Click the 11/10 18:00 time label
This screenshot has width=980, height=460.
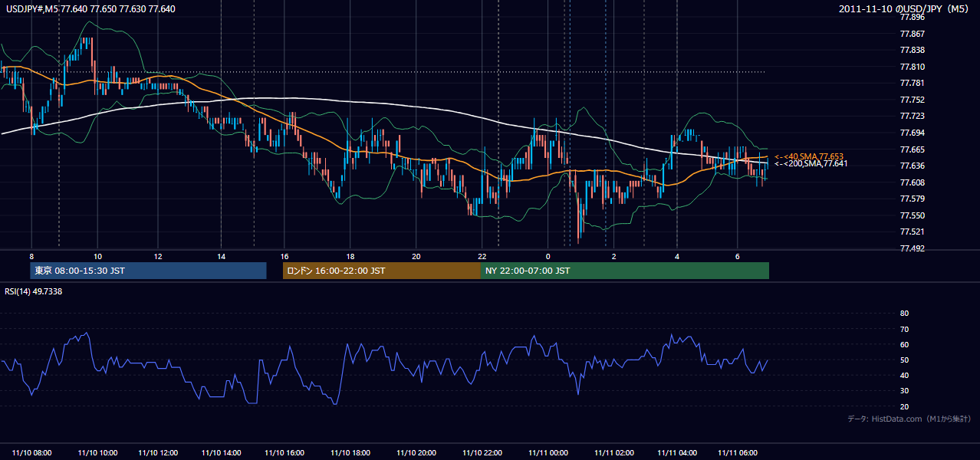pos(349,453)
